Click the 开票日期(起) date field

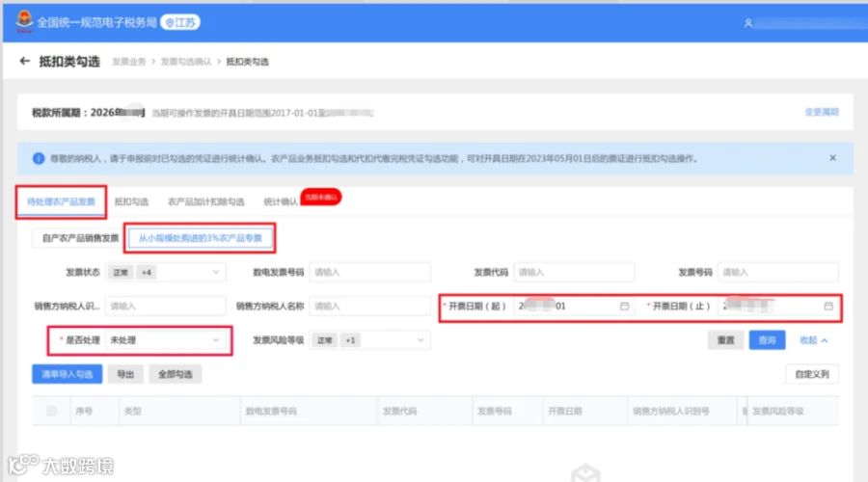(x=574, y=306)
